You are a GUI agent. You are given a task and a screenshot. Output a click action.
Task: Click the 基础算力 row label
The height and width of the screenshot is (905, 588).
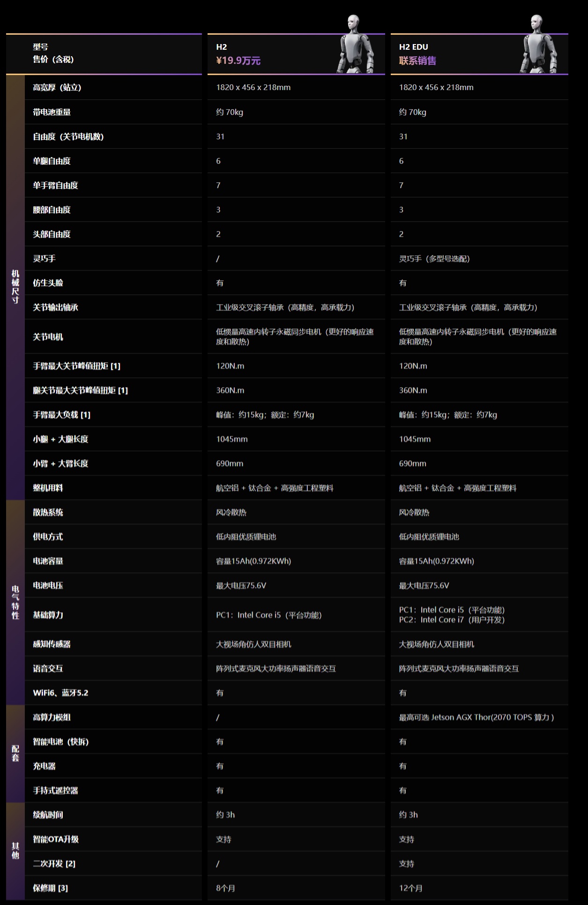[x=48, y=615]
